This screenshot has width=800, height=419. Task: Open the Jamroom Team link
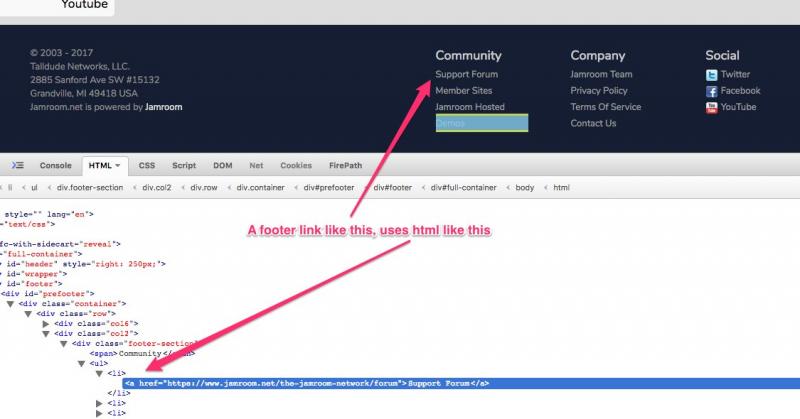coord(601,74)
